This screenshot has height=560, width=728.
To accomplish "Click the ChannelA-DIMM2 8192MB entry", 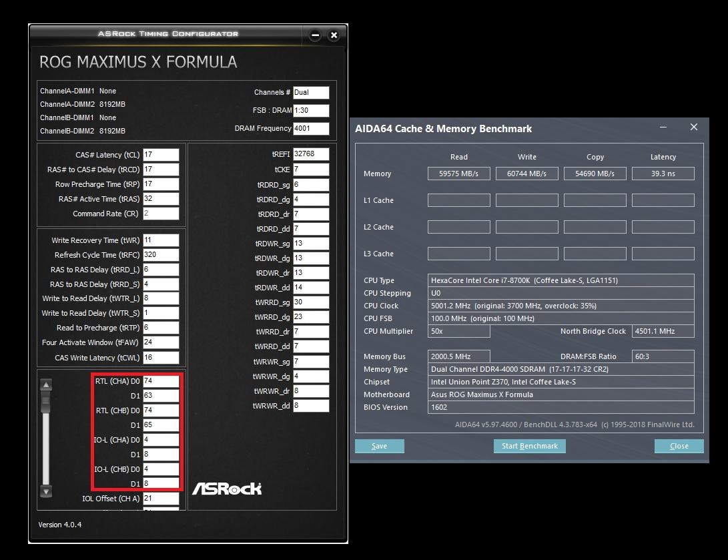I will (x=83, y=105).
